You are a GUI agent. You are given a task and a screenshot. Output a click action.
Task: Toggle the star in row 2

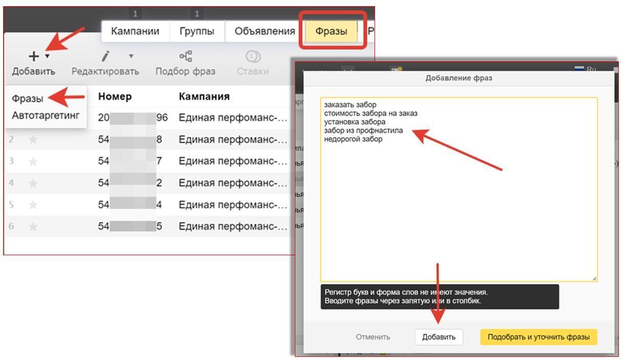click(x=33, y=139)
